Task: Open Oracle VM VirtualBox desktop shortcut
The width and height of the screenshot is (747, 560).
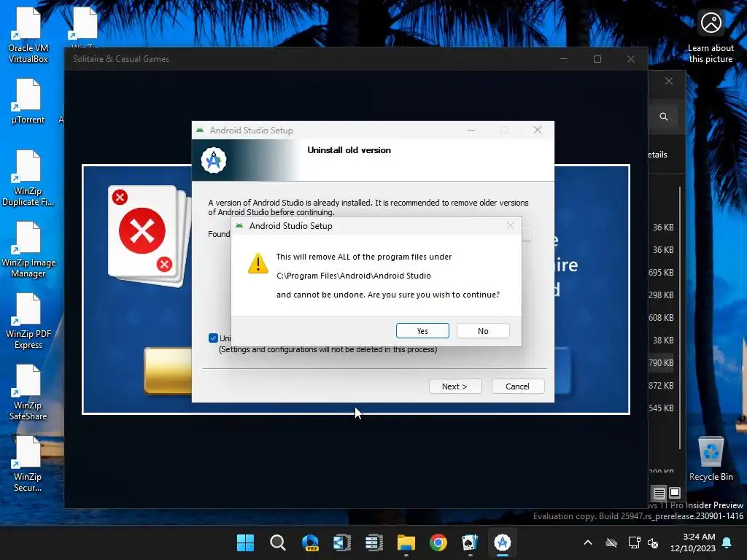Action: click(28, 35)
